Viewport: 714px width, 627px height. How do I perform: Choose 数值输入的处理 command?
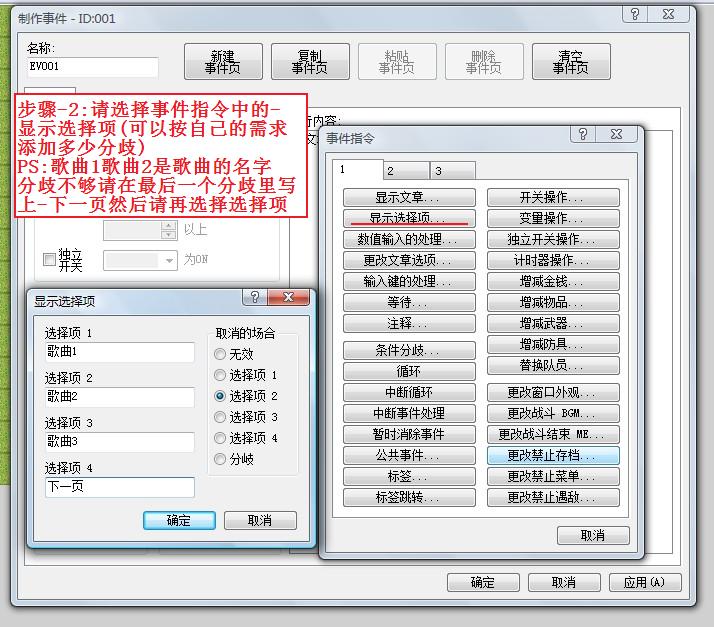[x=409, y=240]
